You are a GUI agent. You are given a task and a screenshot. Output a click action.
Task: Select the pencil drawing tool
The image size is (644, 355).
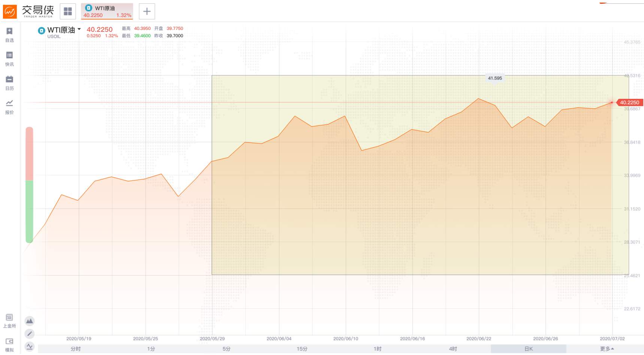coord(30,334)
